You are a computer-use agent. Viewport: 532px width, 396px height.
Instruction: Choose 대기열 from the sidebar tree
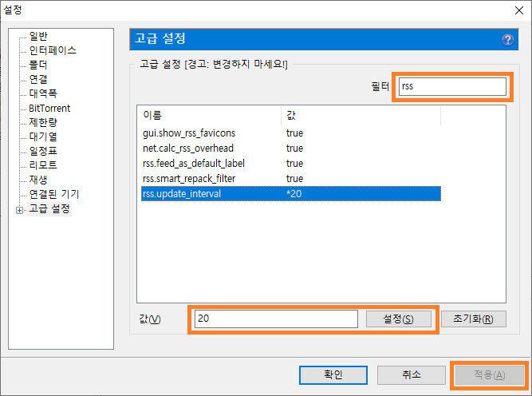(x=43, y=137)
